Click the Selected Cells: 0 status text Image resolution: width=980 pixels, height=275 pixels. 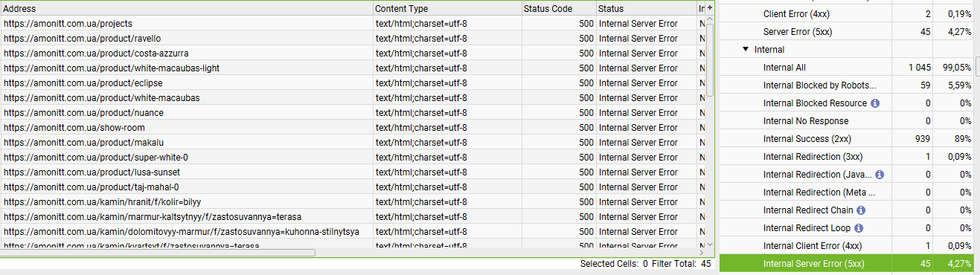point(614,264)
